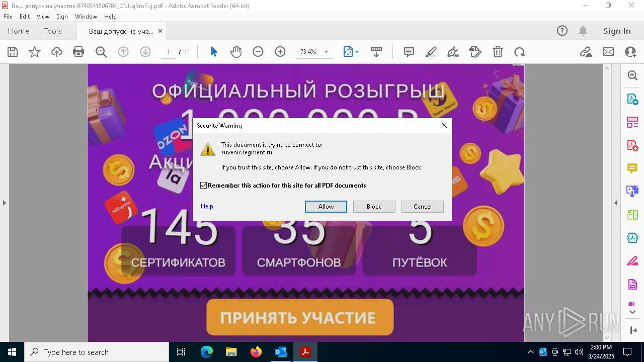Open the Edit menu
Viewport: 644px width, 362px height.
[25, 17]
